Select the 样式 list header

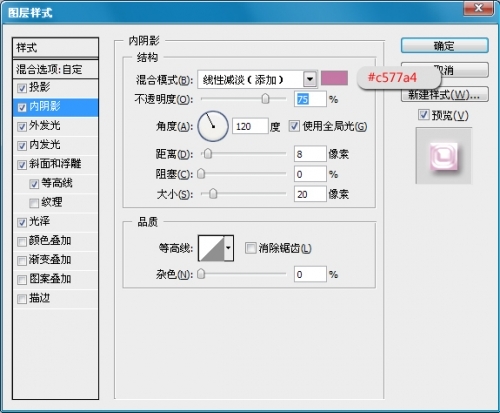click(55, 48)
